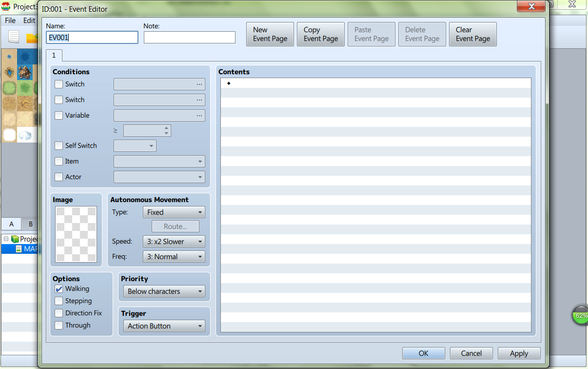Open the Actor condition dropdown
The height and width of the screenshot is (369, 588).
(159, 177)
